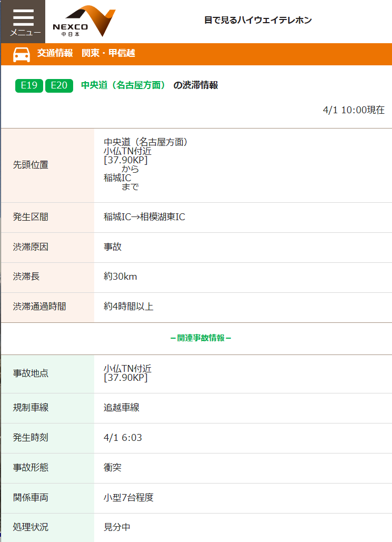Click the 処理状況 row label
This screenshot has height=542, width=392.
[31, 527]
